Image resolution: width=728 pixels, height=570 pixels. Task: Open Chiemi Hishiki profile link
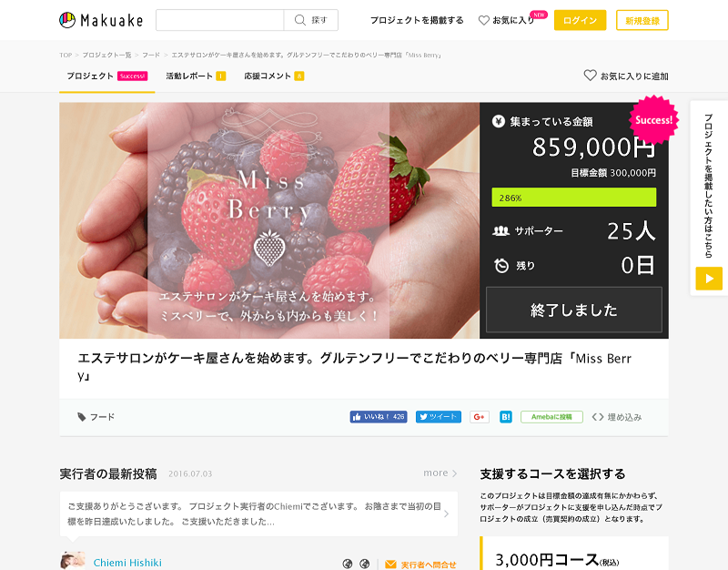pyautogui.click(x=127, y=563)
